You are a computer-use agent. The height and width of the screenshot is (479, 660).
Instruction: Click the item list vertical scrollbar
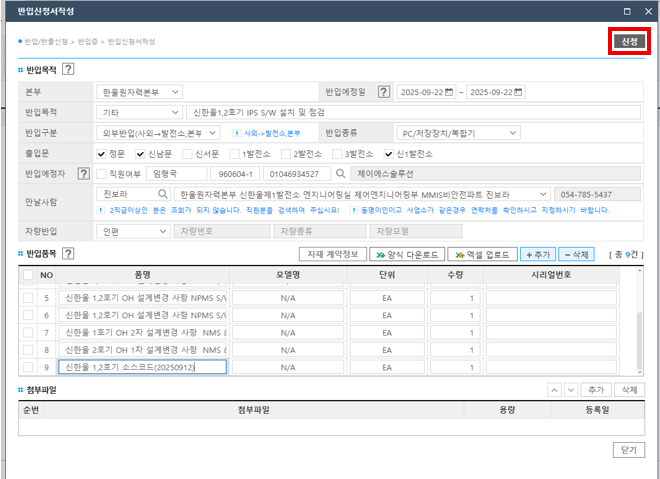point(639,320)
